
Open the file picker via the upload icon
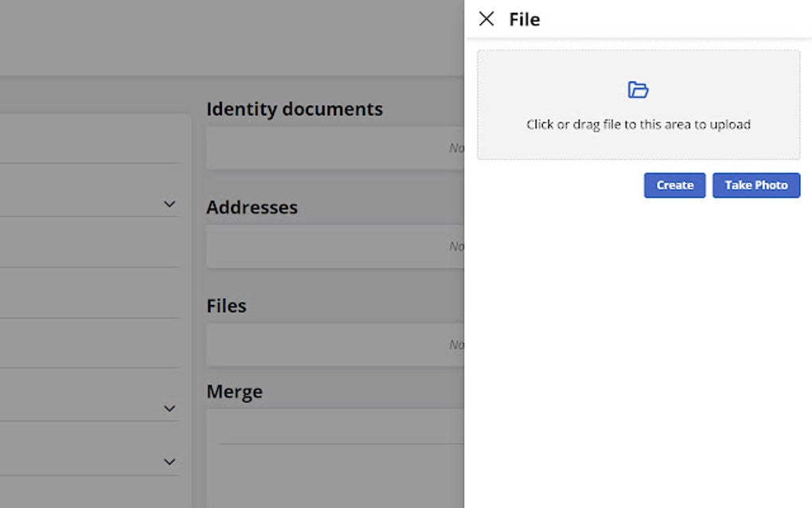point(638,88)
